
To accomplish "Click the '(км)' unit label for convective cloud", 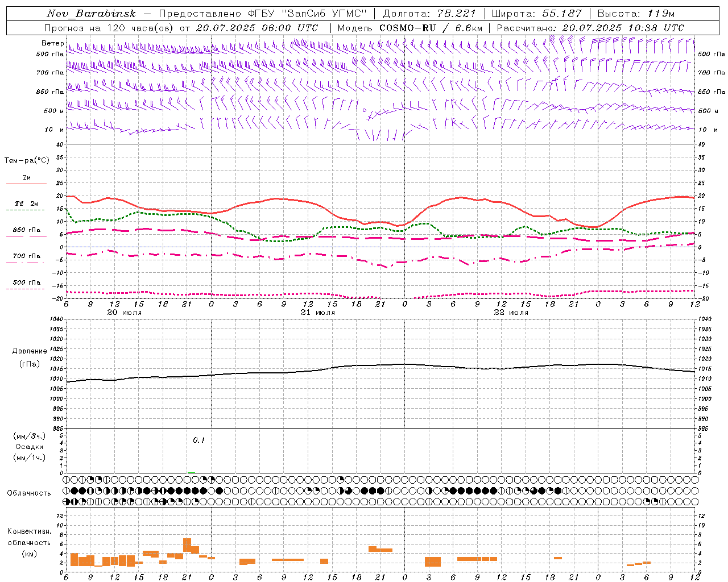I will [29, 554].
